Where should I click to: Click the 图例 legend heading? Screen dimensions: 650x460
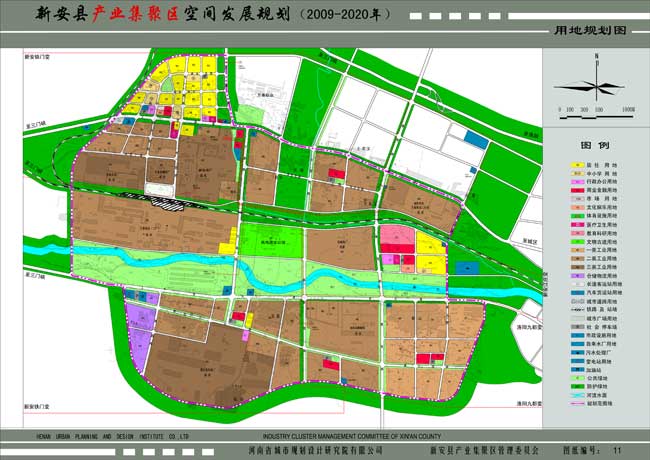[x=596, y=145]
